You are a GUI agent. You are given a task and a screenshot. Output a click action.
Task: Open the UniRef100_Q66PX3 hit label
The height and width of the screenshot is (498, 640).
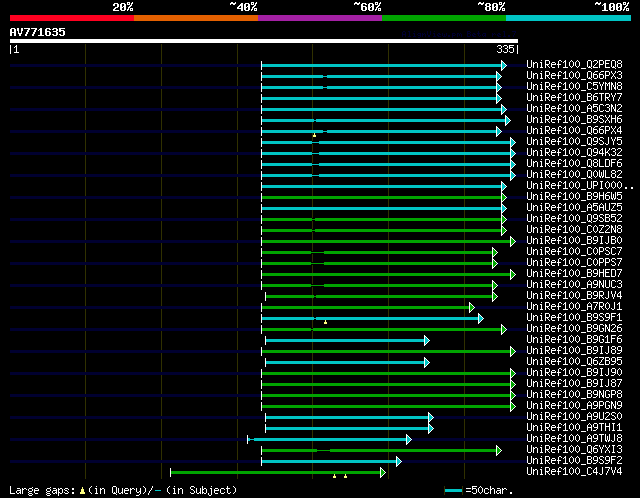tap(574, 76)
